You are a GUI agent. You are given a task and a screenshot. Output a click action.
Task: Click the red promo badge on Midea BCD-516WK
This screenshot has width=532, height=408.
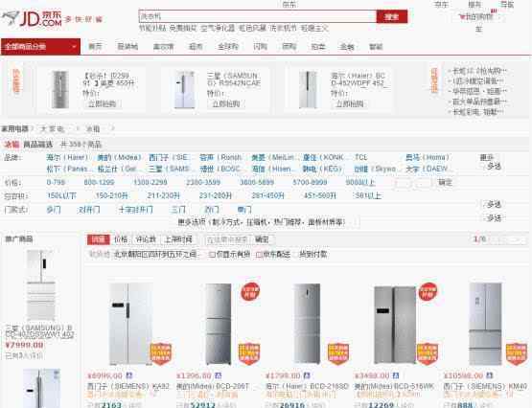428,292
